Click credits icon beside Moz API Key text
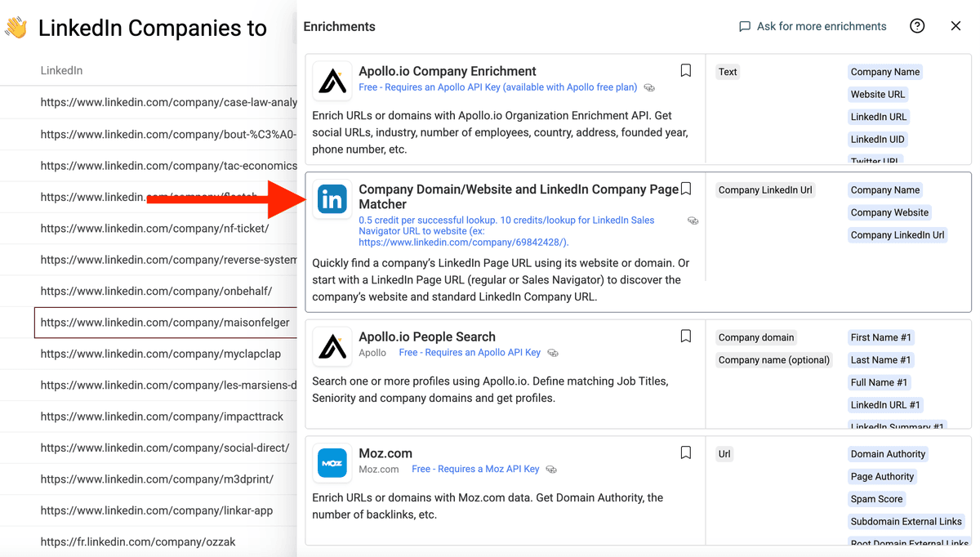 (x=551, y=470)
